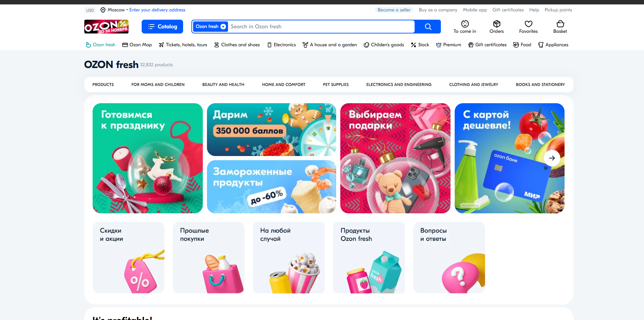Click Become a seller link
The height and width of the screenshot is (320, 644).
pos(394,10)
